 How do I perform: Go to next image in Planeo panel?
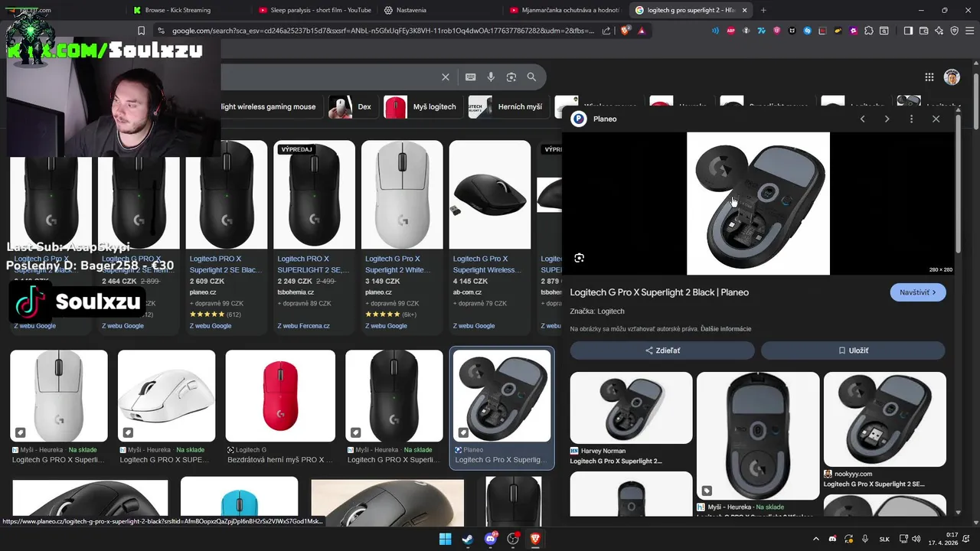[887, 119]
